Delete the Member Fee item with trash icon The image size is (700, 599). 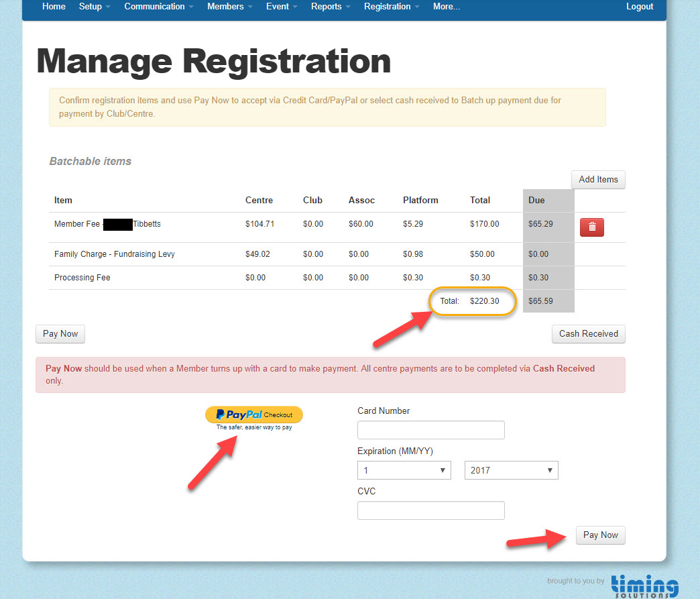coord(591,227)
